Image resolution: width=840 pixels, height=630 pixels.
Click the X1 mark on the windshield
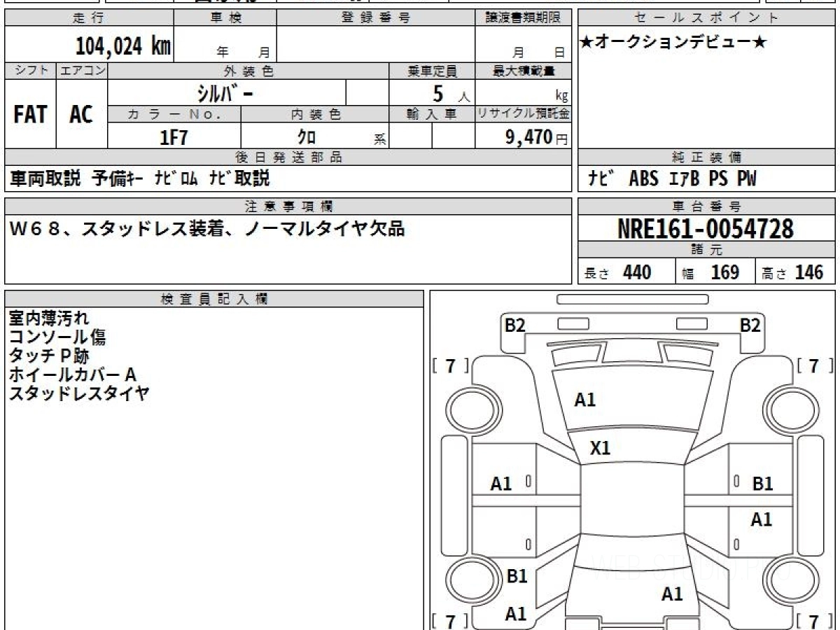coord(601,448)
